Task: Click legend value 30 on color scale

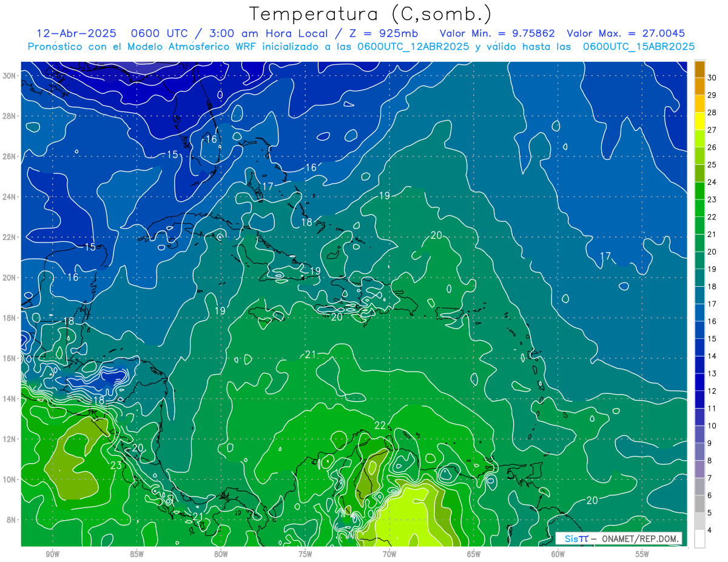Action: pyautogui.click(x=712, y=77)
